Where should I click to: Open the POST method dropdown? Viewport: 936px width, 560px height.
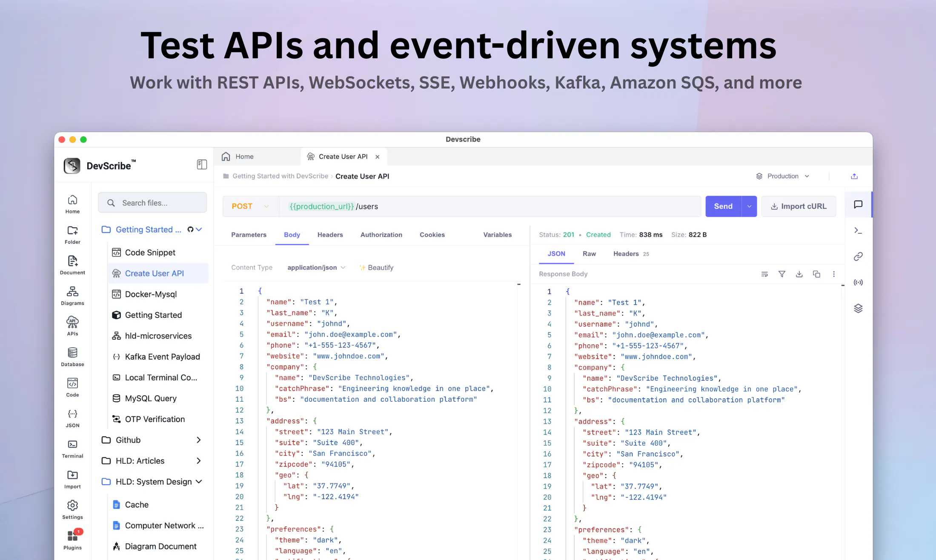click(251, 206)
